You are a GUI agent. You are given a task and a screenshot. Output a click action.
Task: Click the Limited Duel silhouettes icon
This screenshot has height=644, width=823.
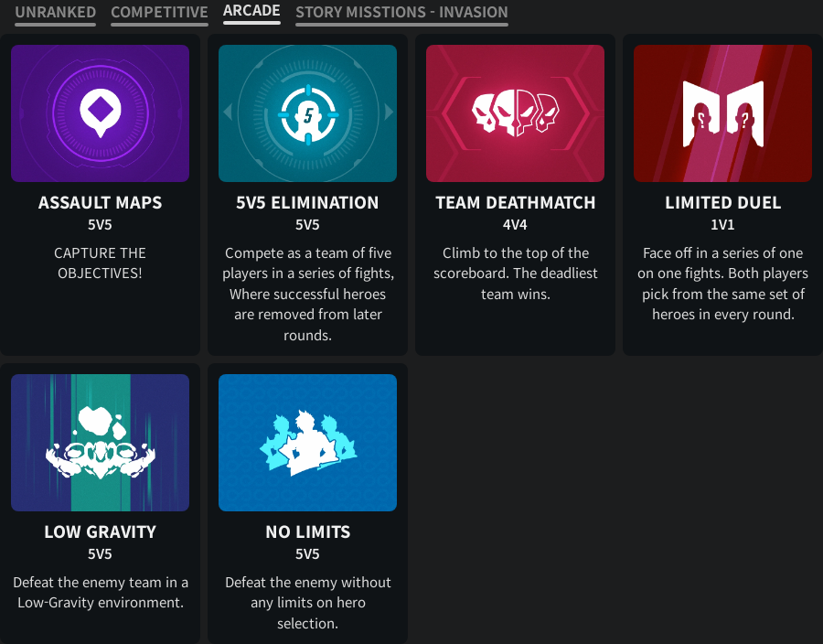pos(722,113)
